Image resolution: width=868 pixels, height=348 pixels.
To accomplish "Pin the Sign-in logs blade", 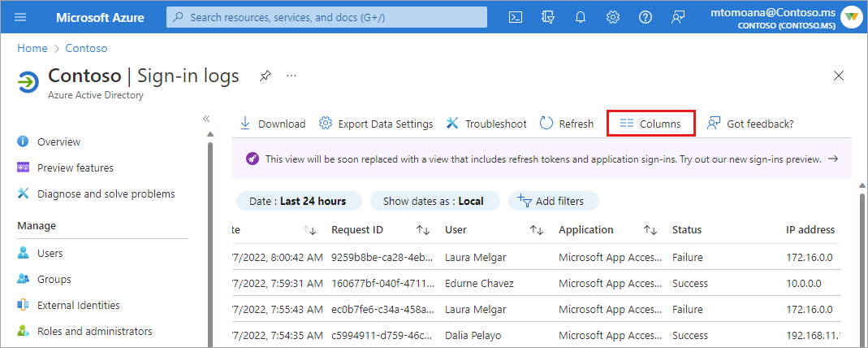I will (266, 76).
